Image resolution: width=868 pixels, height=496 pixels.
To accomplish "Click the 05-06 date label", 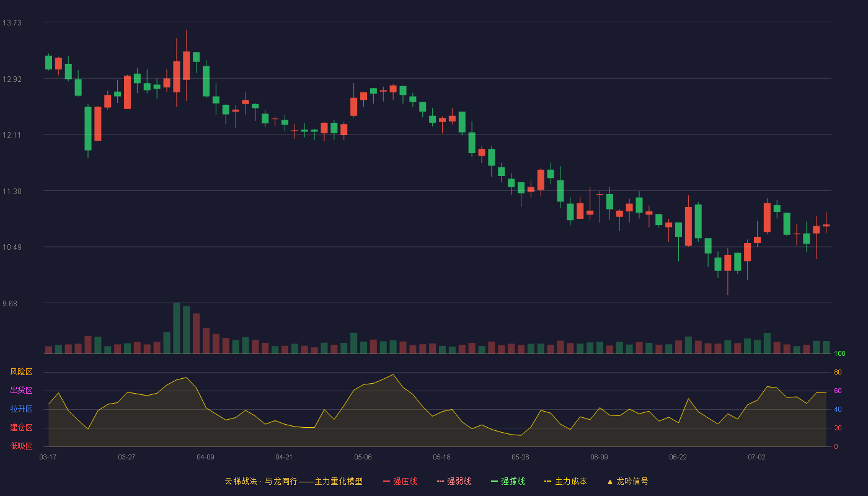I will (363, 457).
